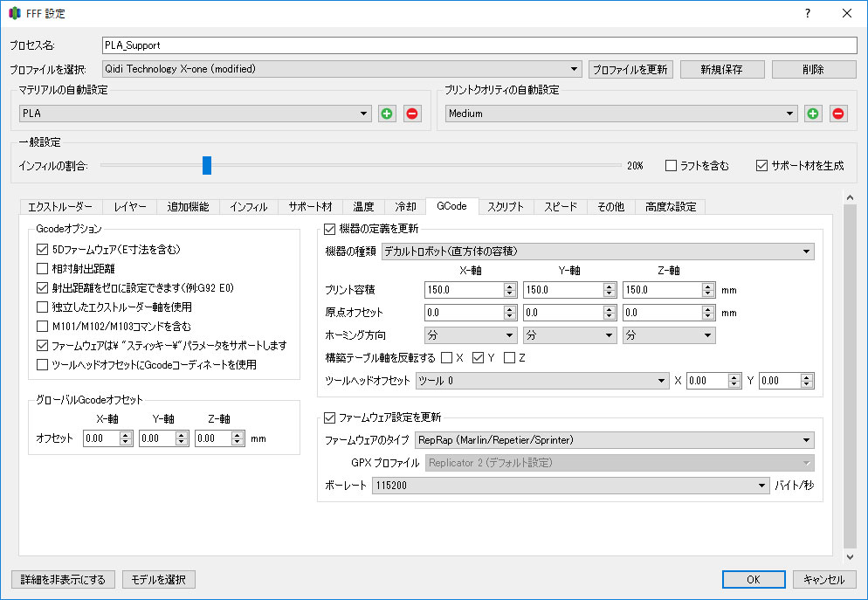
Task: Click the プロファイルを更新 button
Action: (x=630, y=69)
